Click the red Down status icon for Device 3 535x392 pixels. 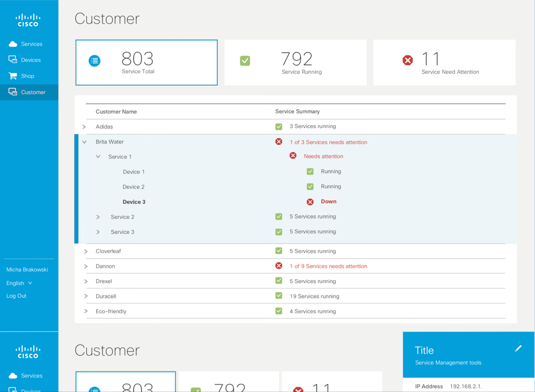tap(310, 202)
